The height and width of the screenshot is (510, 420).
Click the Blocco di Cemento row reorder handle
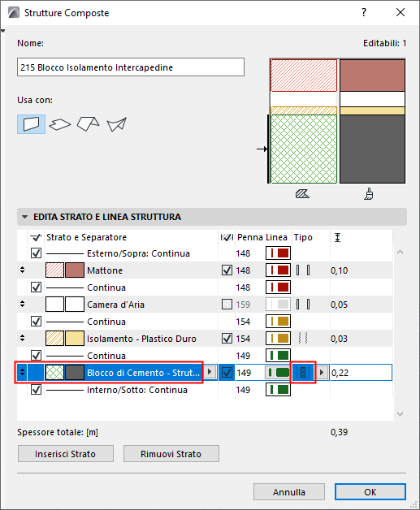22,372
